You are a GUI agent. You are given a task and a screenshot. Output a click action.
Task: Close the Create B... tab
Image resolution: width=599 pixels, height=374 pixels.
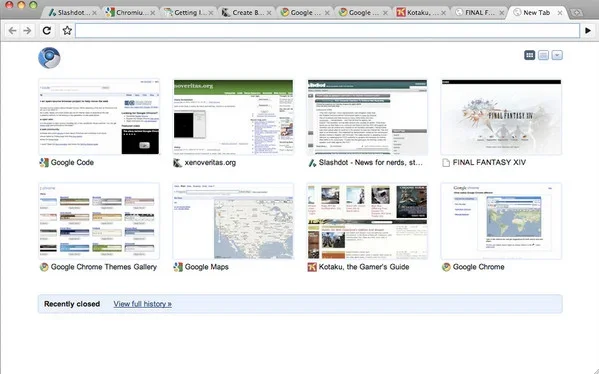(269, 13)
